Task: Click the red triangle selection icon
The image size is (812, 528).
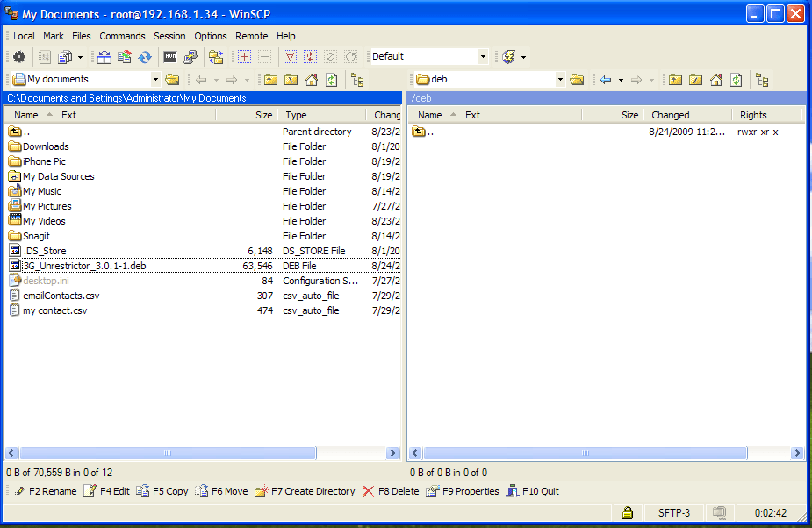Action: pyautogui.click(x=290, y=57)
